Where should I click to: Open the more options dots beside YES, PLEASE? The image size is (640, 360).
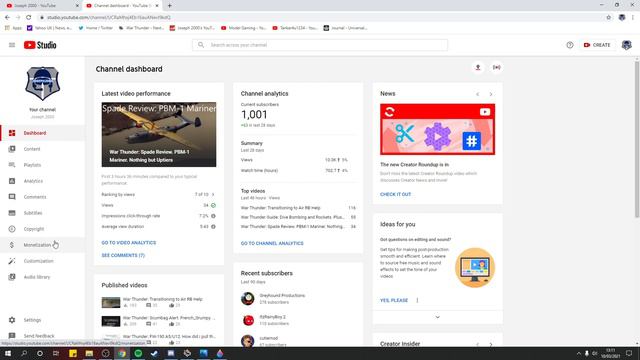point(417,300)
